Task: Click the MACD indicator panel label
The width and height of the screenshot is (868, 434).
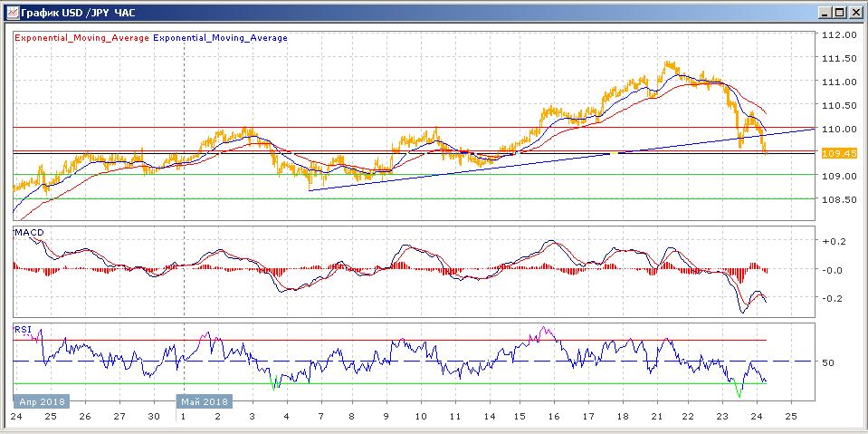Action: tap(29, 233)
